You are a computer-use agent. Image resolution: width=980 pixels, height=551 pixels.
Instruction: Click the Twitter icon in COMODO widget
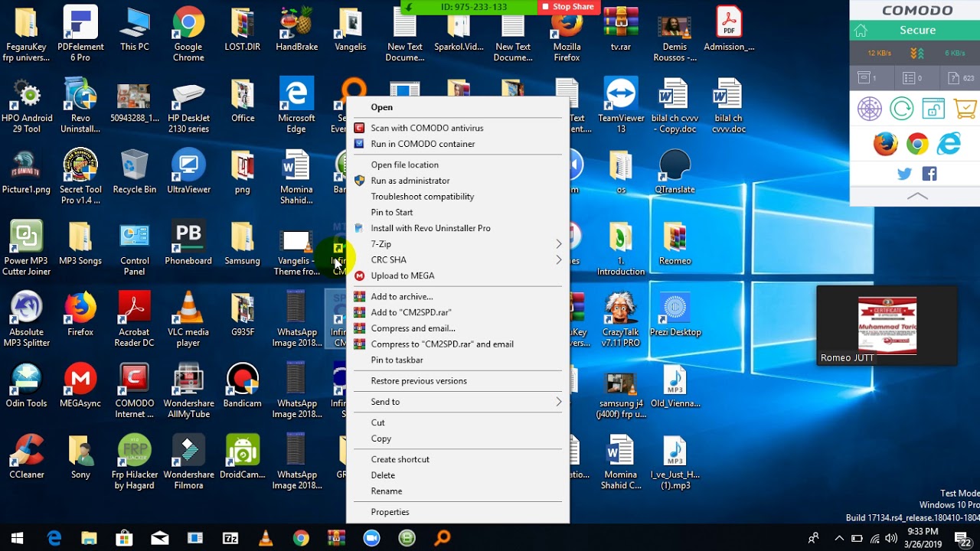[x=904, y=174]
